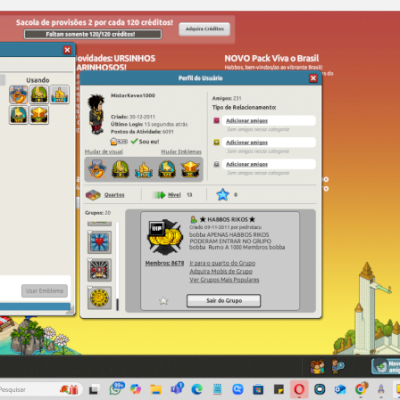Open the friend search icon in Habbo toolbar

[x=338, y=367]
